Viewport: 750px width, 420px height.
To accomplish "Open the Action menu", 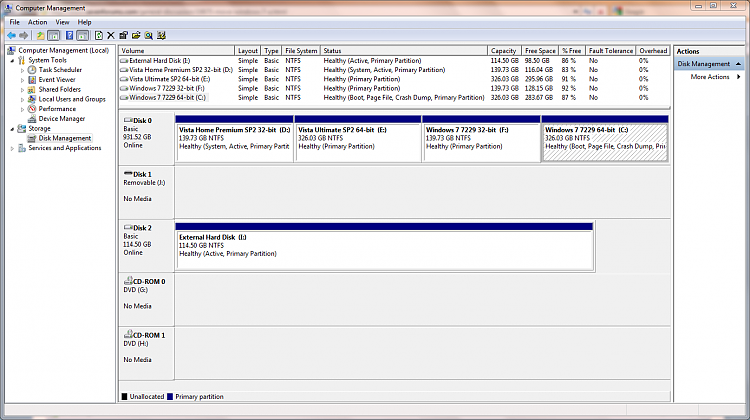I will tap(37, 22).
